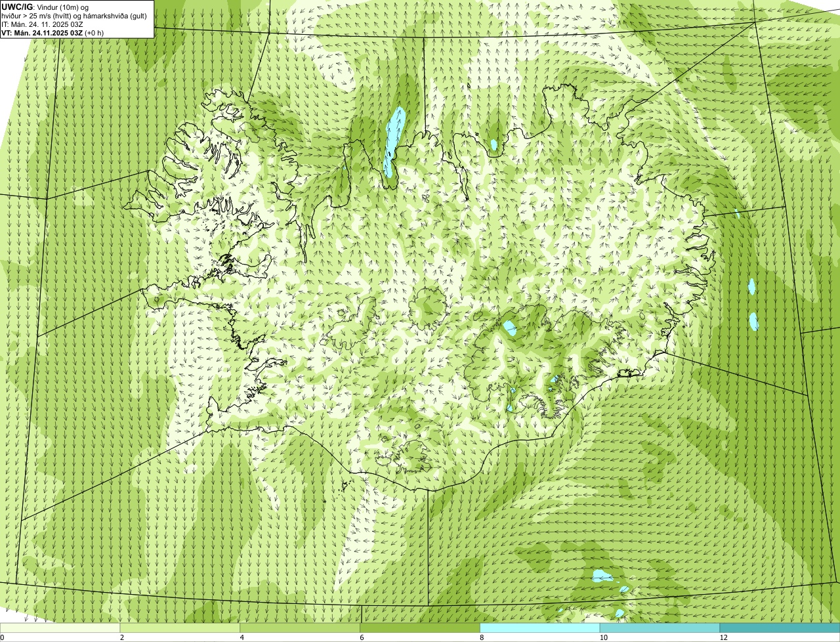Image resolution: width=840 pixels, height=642 pixels.
Task: Click the circular glacier outline in central Iceland
Action: point(429,308)
